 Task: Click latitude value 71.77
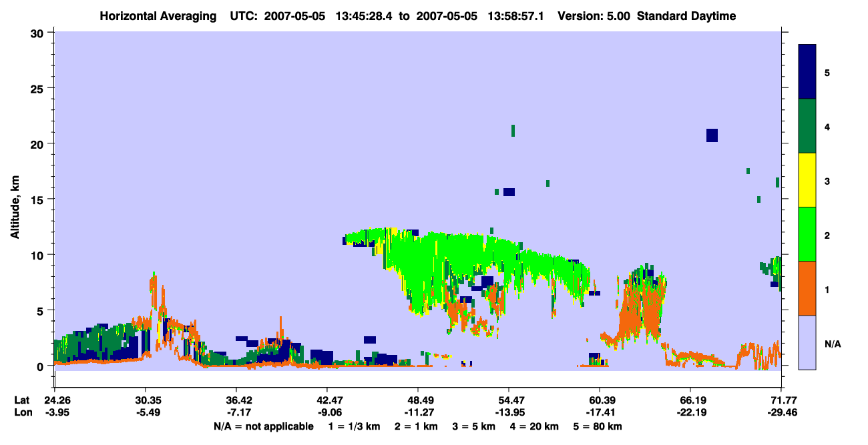click(781, 400)
